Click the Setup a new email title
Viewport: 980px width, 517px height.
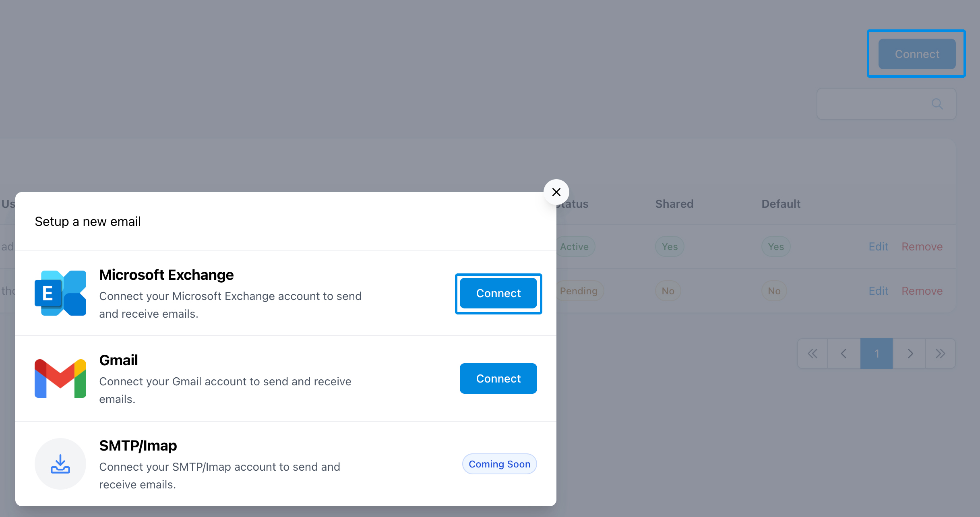[x=88, y=221]
